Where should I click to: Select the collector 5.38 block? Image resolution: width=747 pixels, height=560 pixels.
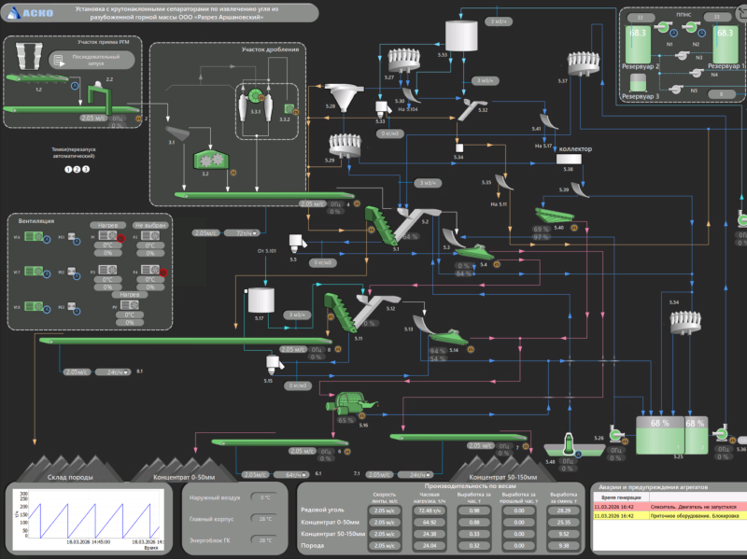point(568,159)
